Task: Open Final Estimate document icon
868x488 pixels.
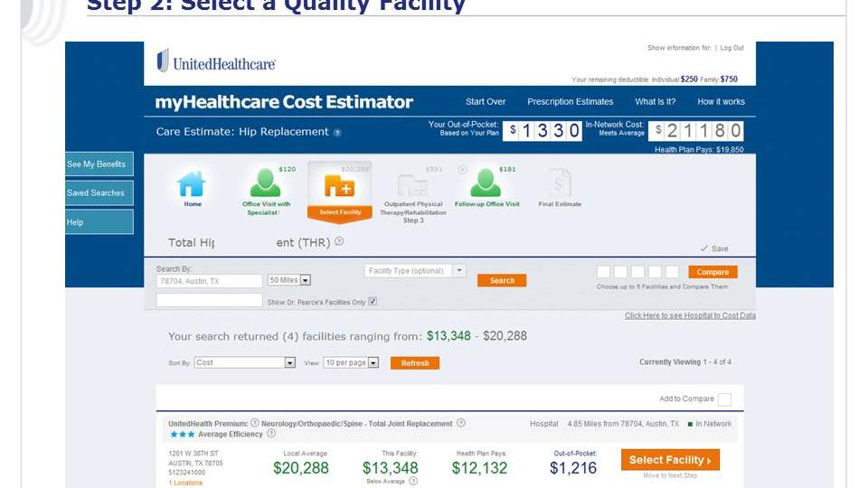Action: [559, 183]
